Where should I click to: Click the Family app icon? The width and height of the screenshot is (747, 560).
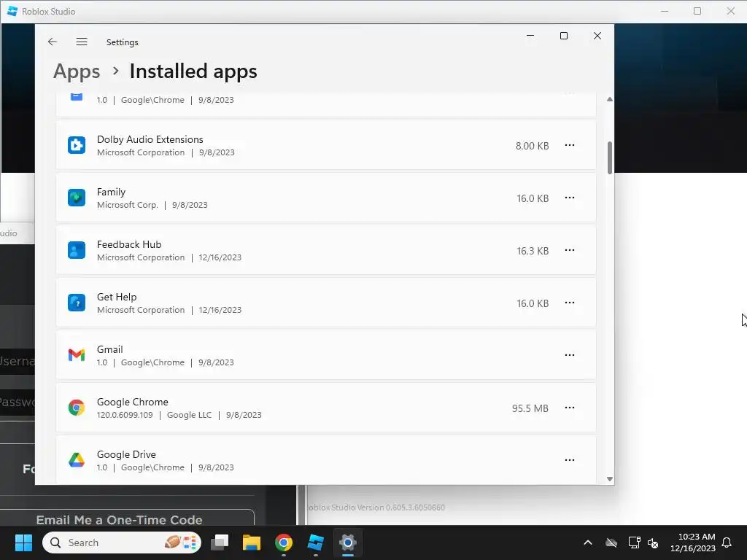(x=76, y=198)
